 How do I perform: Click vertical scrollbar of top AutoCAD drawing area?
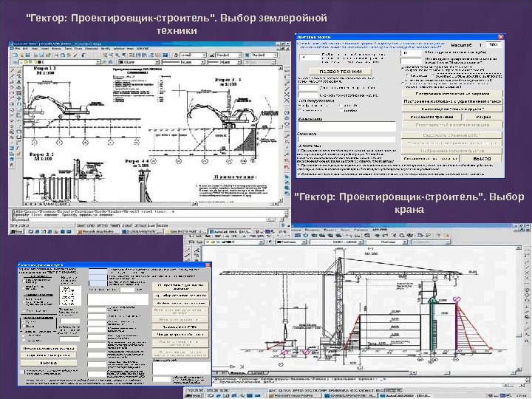(281, 135)
